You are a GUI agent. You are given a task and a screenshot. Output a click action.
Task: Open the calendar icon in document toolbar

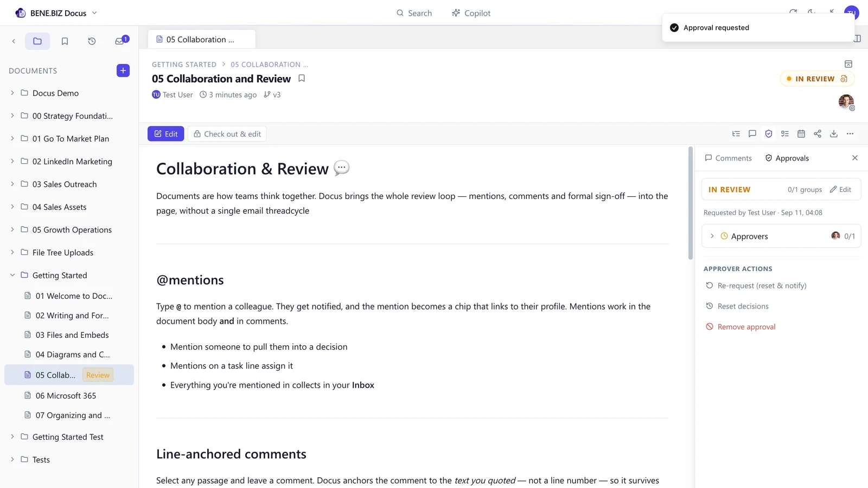click(x=801, y=134)
